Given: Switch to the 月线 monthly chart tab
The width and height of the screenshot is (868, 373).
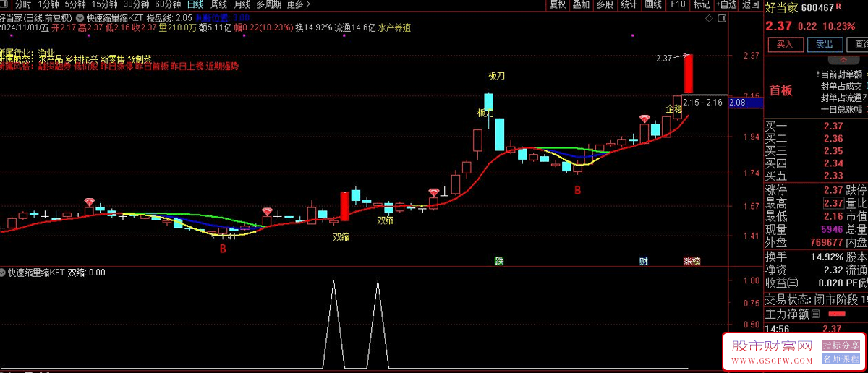Looking at the screenshot, I should tap(242, 4).
